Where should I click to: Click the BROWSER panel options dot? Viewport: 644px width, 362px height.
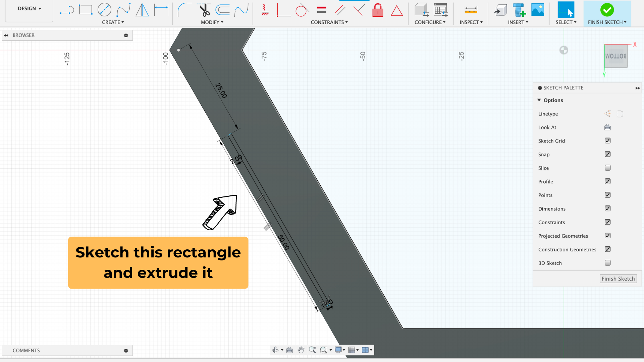click(126, 35)
